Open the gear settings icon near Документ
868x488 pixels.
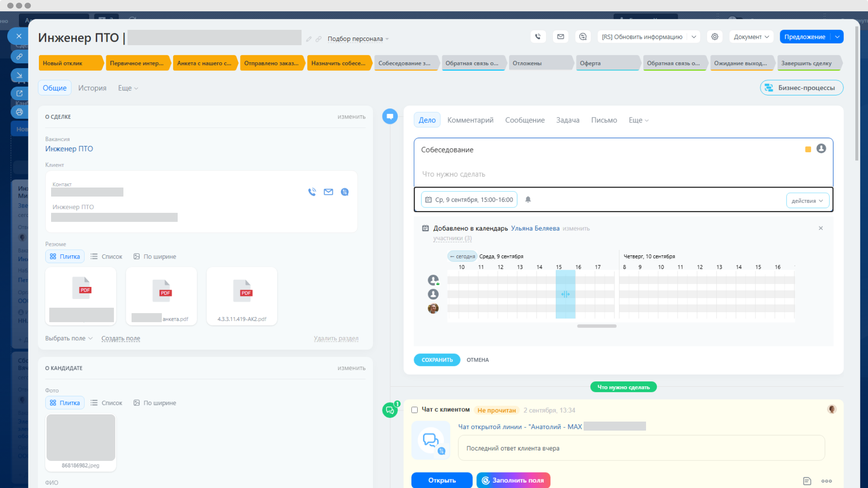point(715,37)
